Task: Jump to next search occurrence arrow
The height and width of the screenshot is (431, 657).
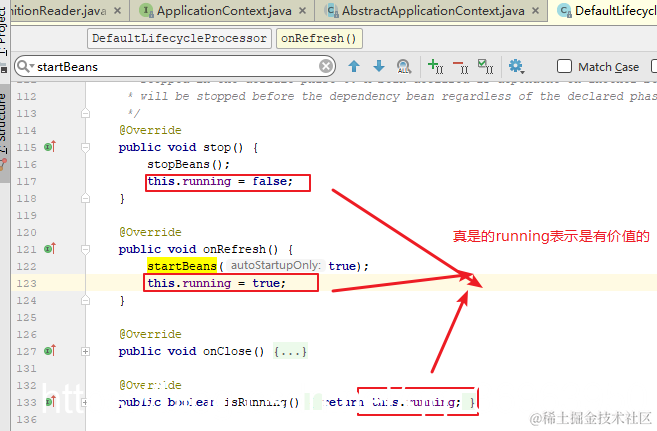Action: (379, 66)
